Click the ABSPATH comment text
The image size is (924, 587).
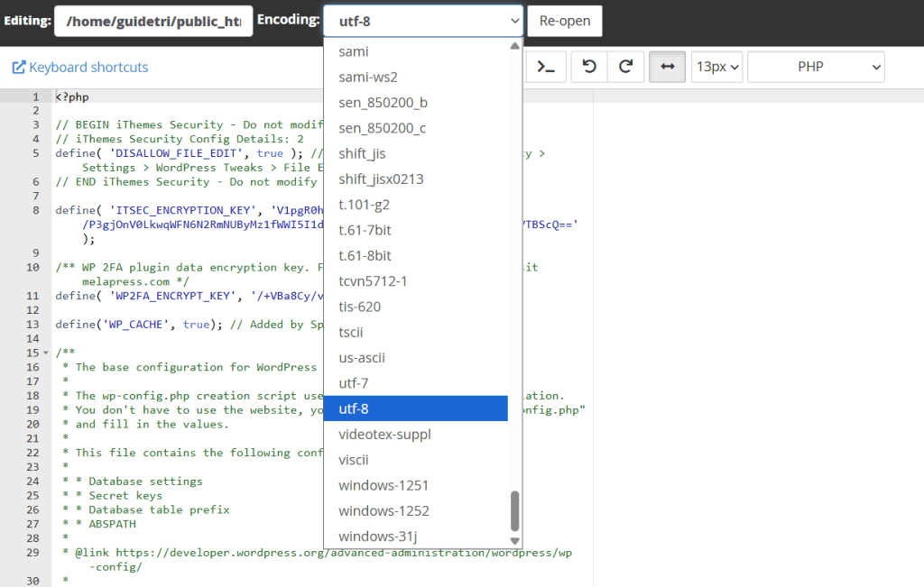112,524
